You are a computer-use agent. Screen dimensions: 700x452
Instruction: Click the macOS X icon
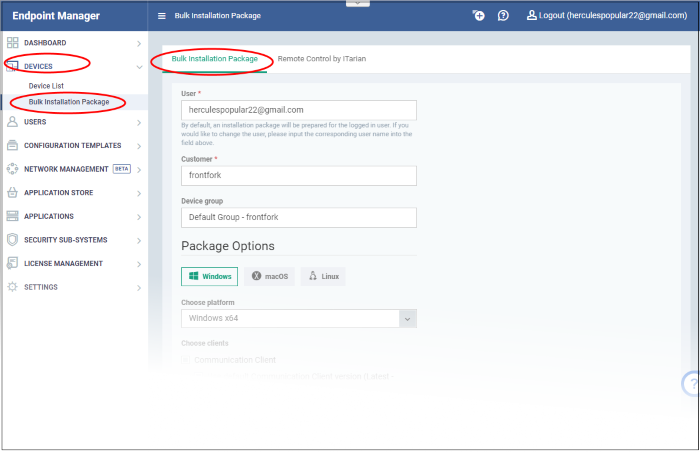tap(256, 276)
